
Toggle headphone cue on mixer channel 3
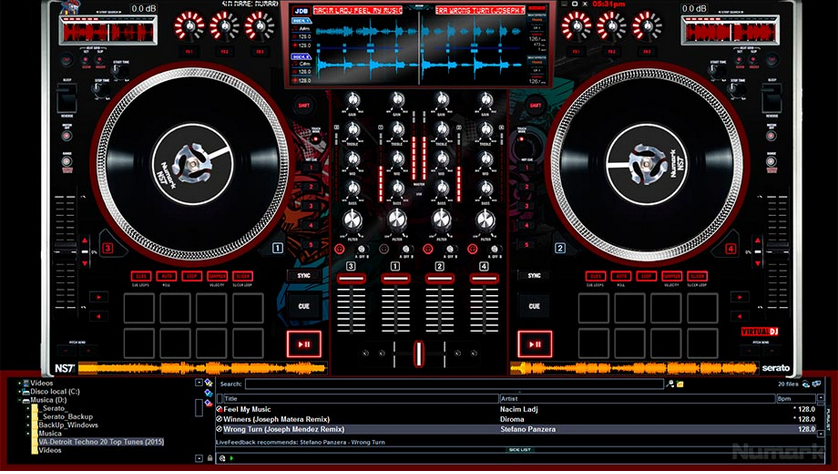339,249
